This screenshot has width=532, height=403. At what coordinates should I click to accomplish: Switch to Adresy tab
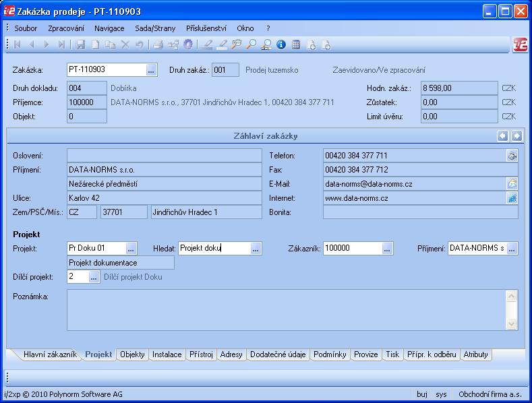[x=231, y=354]
